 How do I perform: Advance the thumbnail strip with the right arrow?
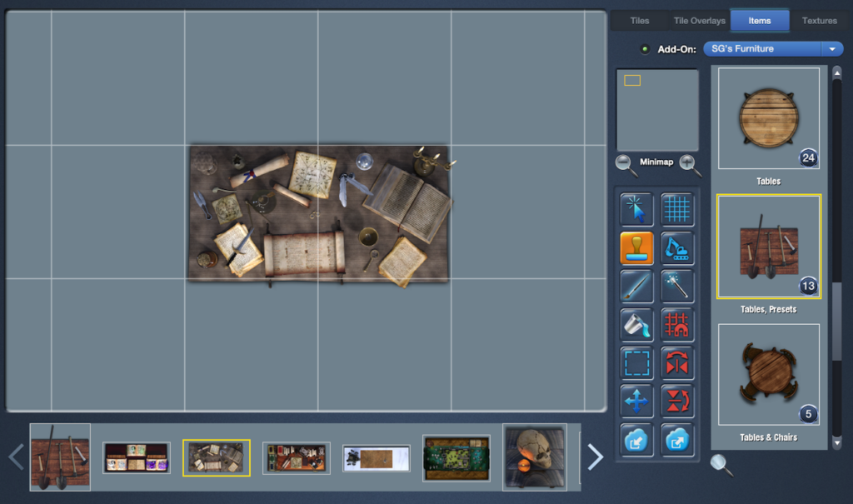[x=594, y=457]
